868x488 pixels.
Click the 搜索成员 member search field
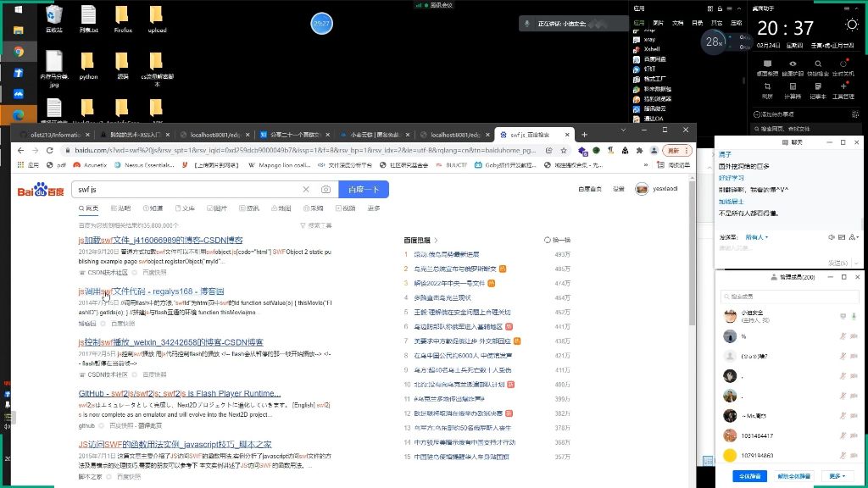789,297
